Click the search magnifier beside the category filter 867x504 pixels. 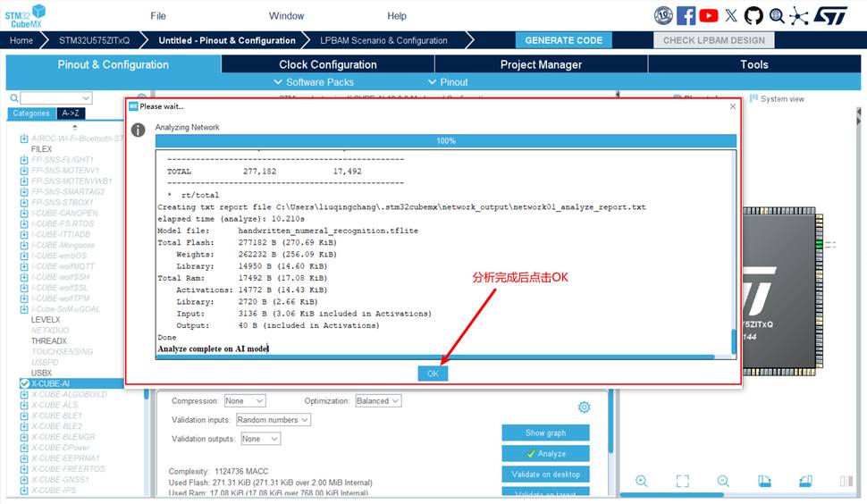click(x=13, y=98)
